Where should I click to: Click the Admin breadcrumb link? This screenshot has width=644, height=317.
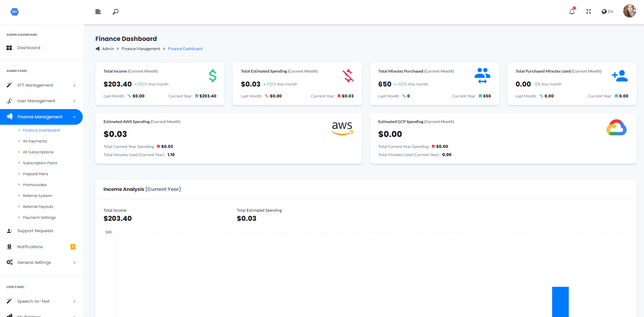pos(108,49)
